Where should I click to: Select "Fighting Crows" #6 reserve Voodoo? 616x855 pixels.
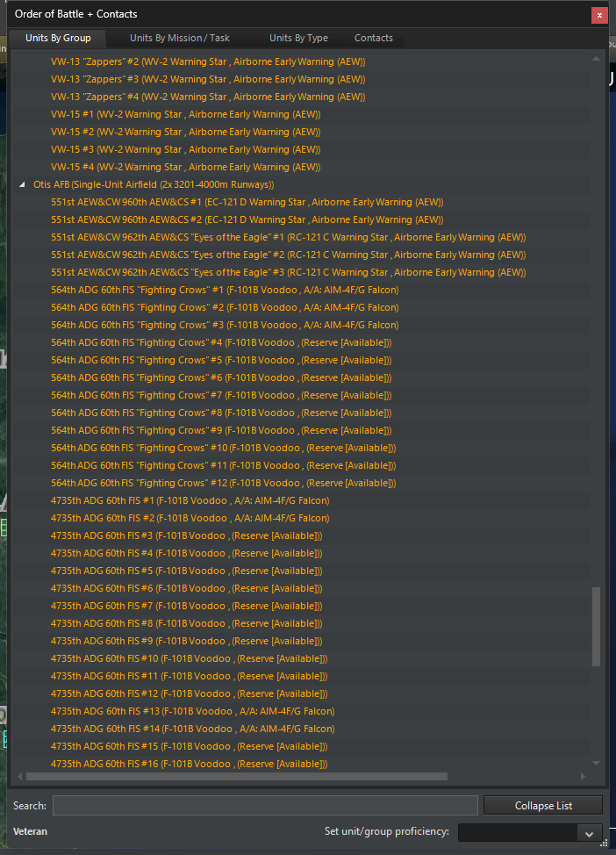click(221, 377)
